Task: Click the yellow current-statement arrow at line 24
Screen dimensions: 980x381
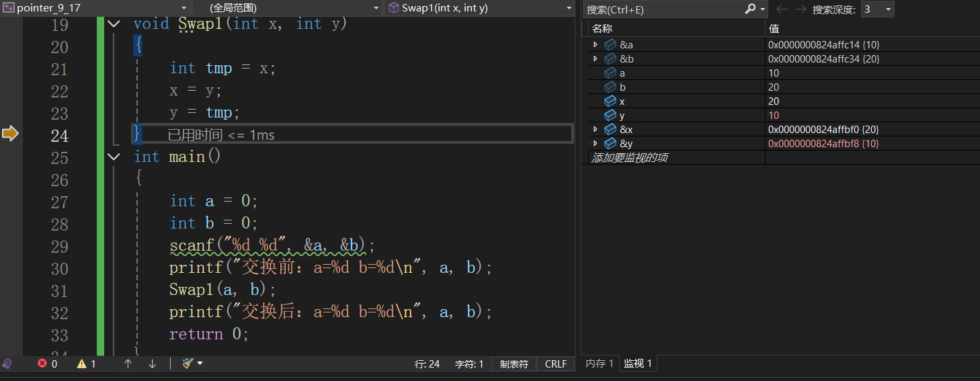Action: pos(10,134)
